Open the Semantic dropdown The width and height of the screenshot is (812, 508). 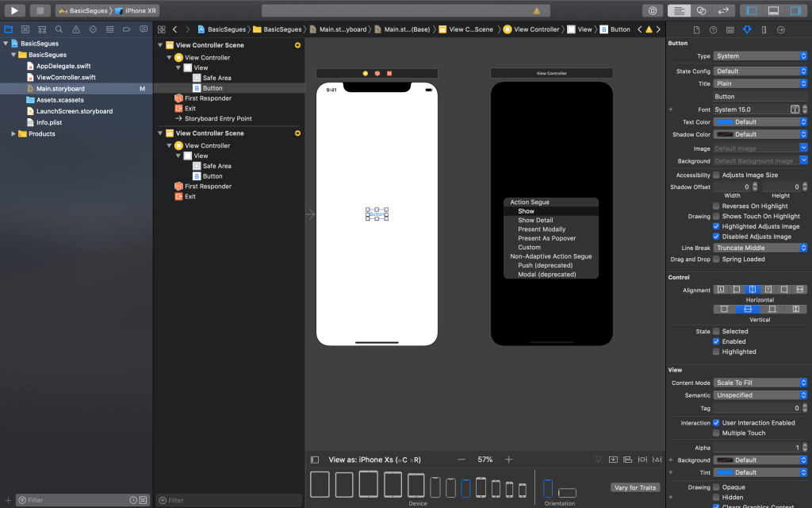pyautogui.click(x=760, y=395)
